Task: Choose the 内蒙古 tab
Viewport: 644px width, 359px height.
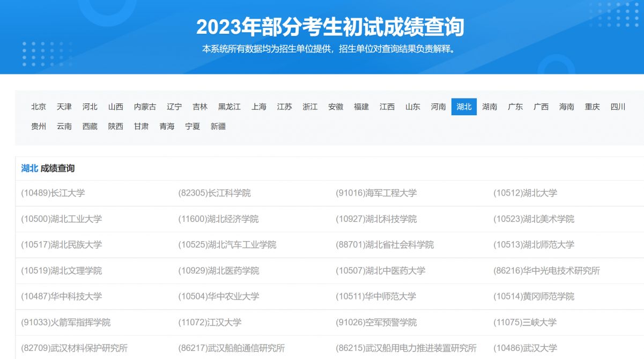Action: click(x=145, y=107)
